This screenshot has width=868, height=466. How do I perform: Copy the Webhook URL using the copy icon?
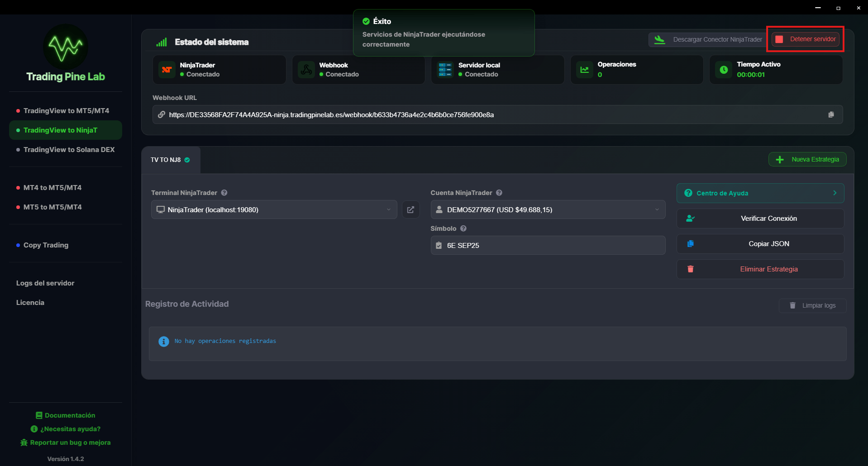[831, 114]
